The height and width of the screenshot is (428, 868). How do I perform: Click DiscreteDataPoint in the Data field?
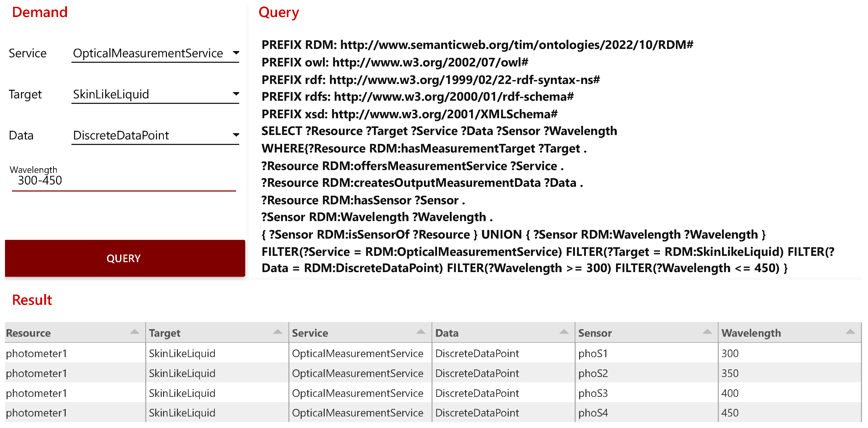[121, 135]
